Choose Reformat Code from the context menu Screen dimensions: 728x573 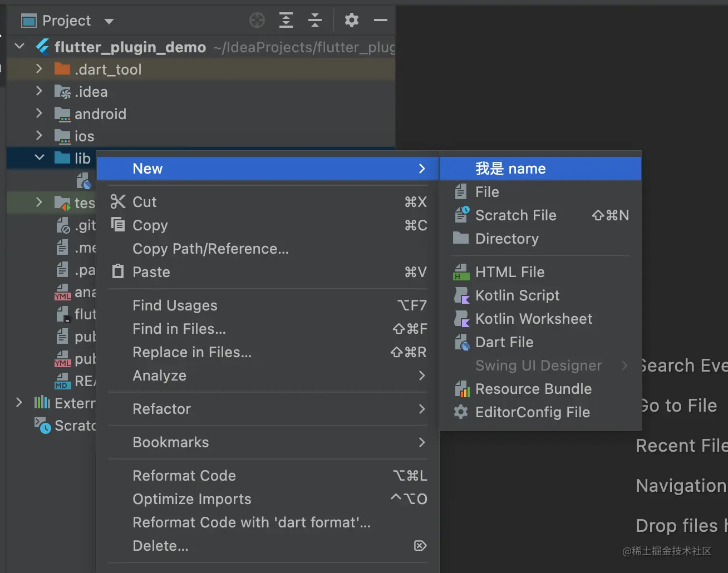click(184, 476)
